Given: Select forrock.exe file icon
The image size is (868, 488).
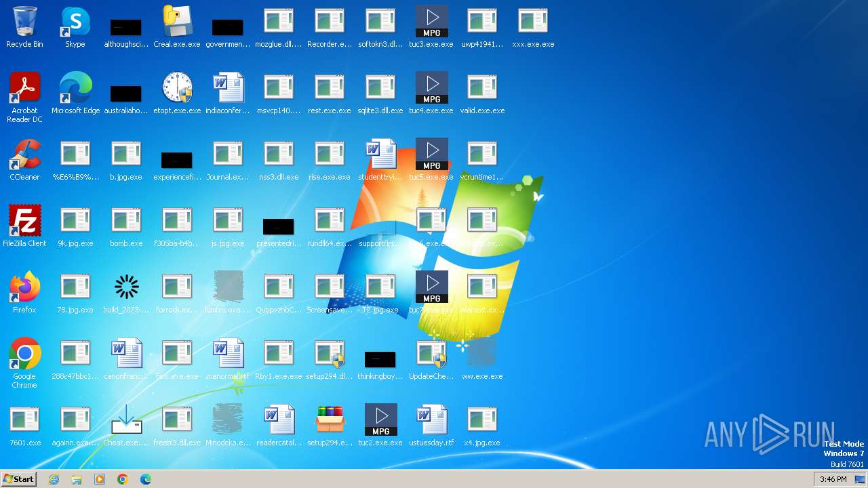Looking at the screenshot, I should (177, 287).
